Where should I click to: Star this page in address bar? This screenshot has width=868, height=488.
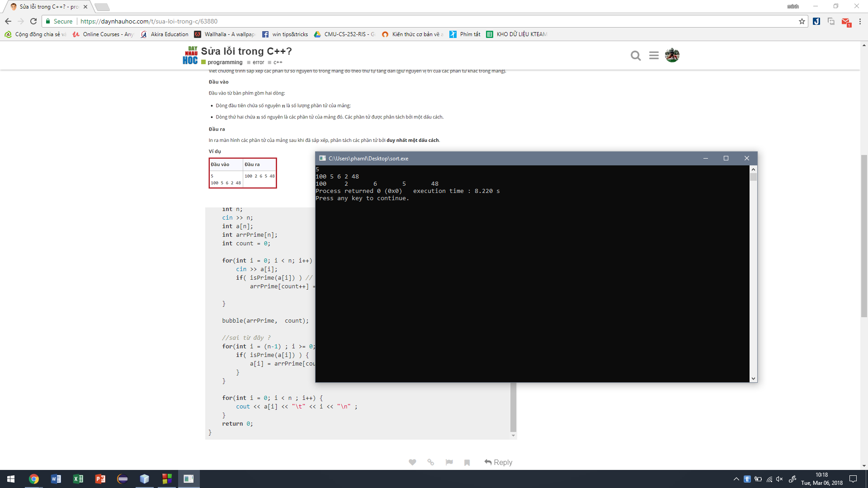pyautogui.click(x=802, y=21)
